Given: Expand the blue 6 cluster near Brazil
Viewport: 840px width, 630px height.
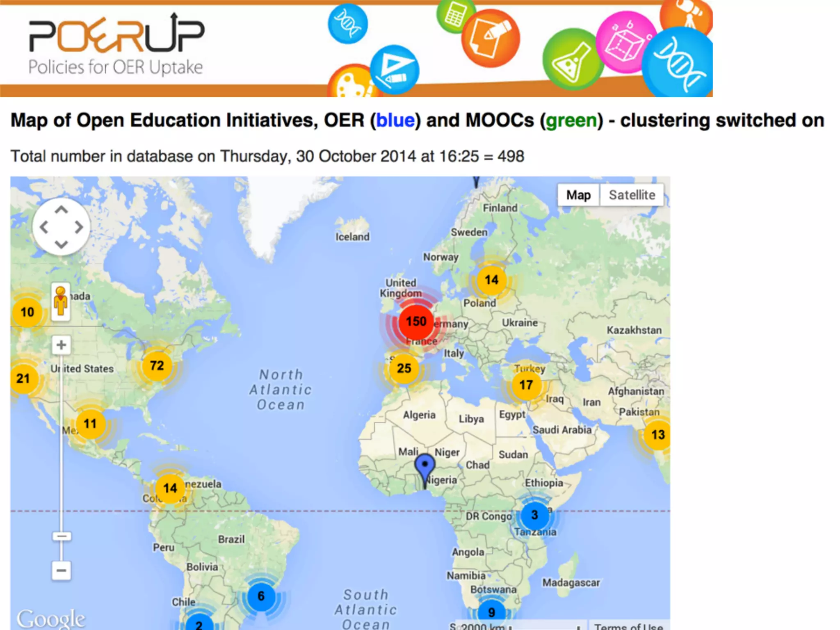Looking at the screenshot, I should pyautogui.click(x=261, y=596).
